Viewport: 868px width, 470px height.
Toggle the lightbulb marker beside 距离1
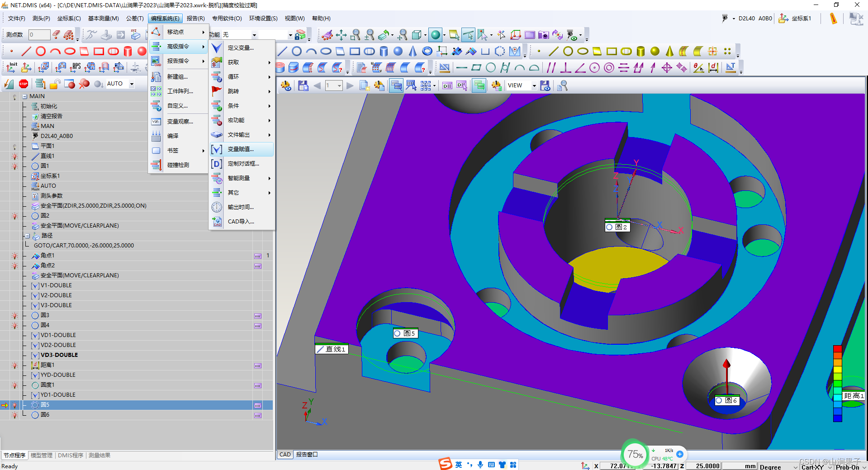(x=14, y=365)
